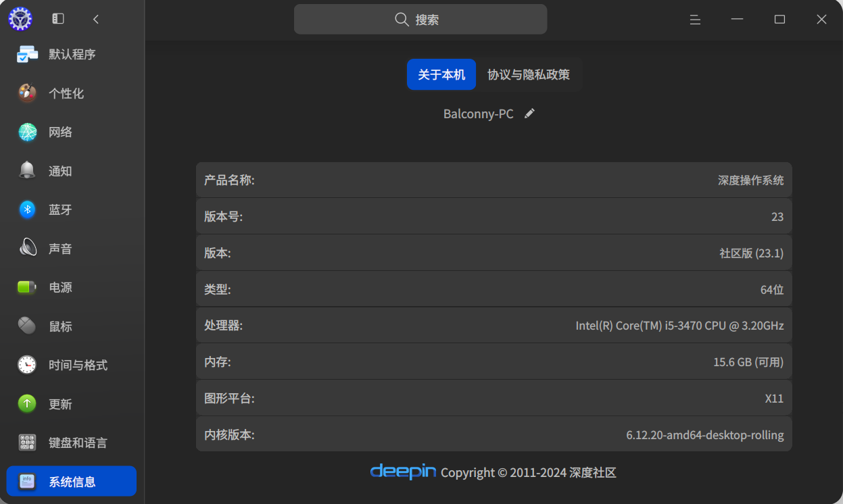The height and width of the screenshot is (504, 843).
Task: Open the Sound (声音) speaker icon
Action: pos(27,249)
